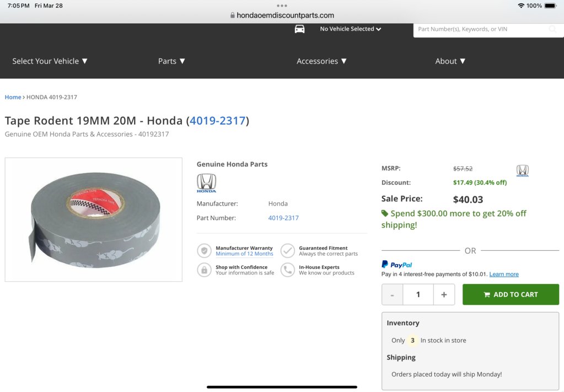Click PayPal Learn more link

pos(504,274)
